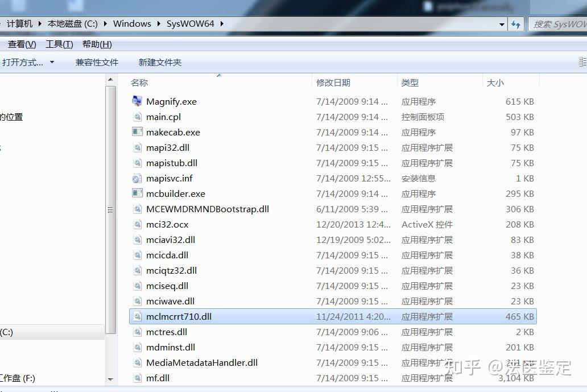Screen dimensions: 587x392
Task: Click the main.cpl file icon
Action: click(x=137, y=117)
